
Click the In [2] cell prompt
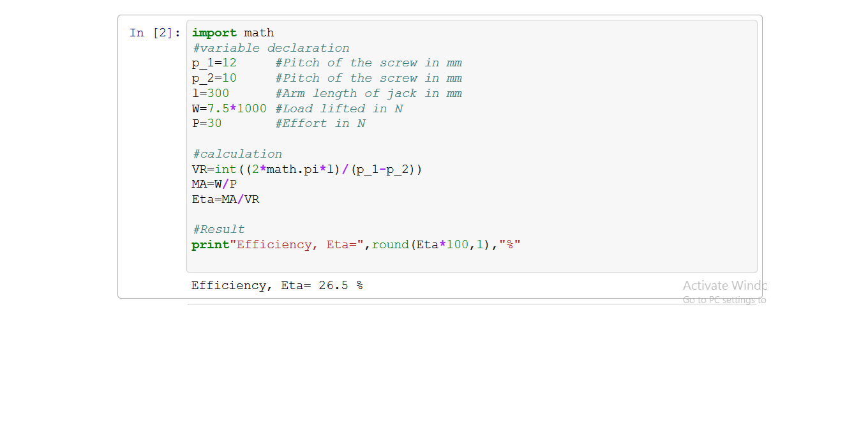click(155, 33)
